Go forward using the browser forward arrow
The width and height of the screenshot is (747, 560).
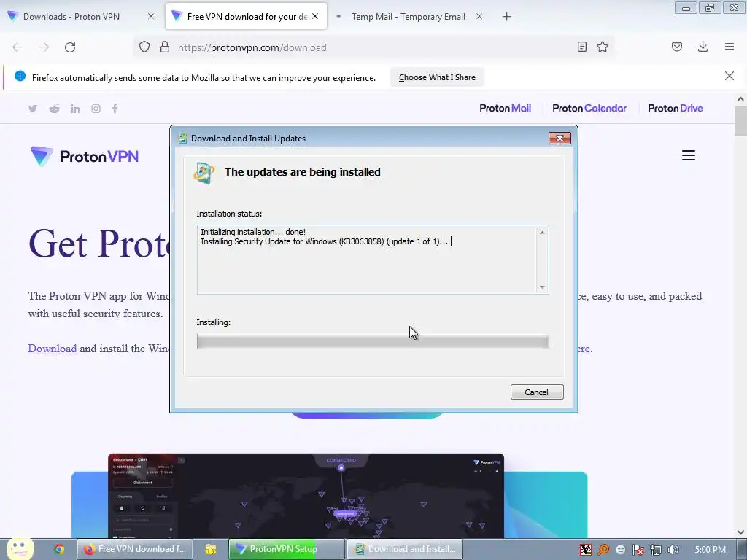coord(44,47)
